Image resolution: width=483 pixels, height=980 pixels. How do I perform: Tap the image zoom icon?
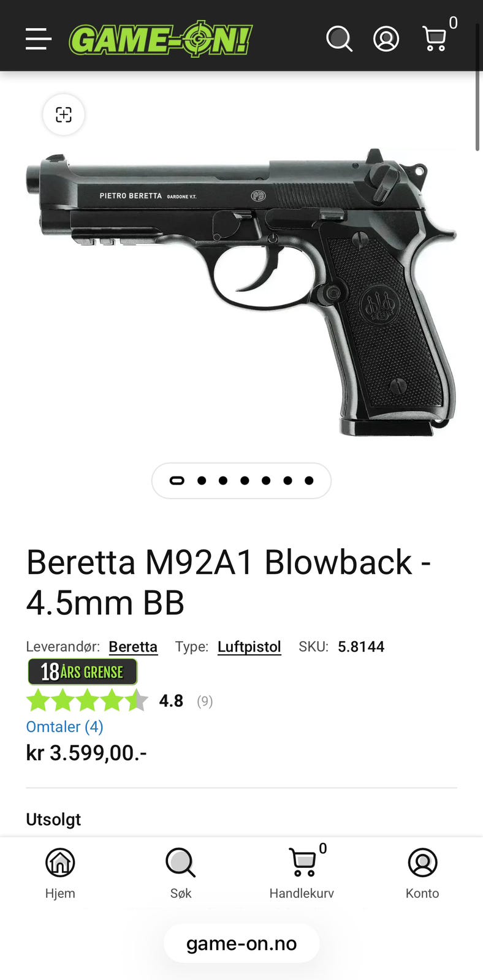(x=64, y=115)
